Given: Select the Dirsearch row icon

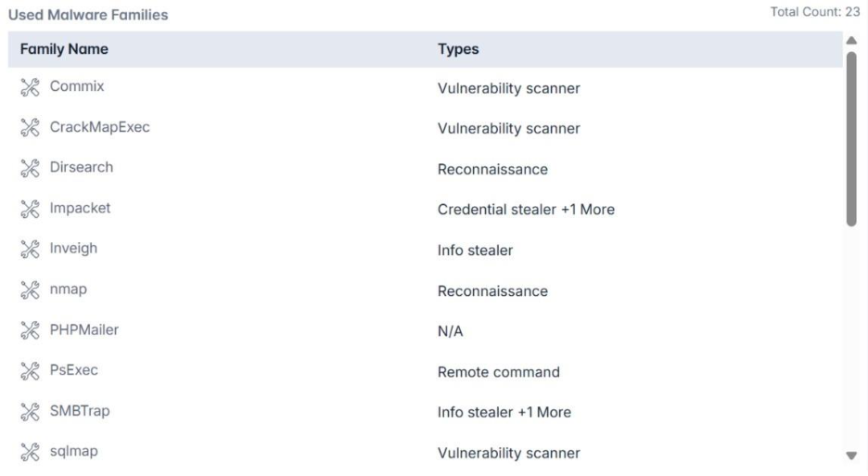Looking at the screenshot, I should (x=31, y=168).
